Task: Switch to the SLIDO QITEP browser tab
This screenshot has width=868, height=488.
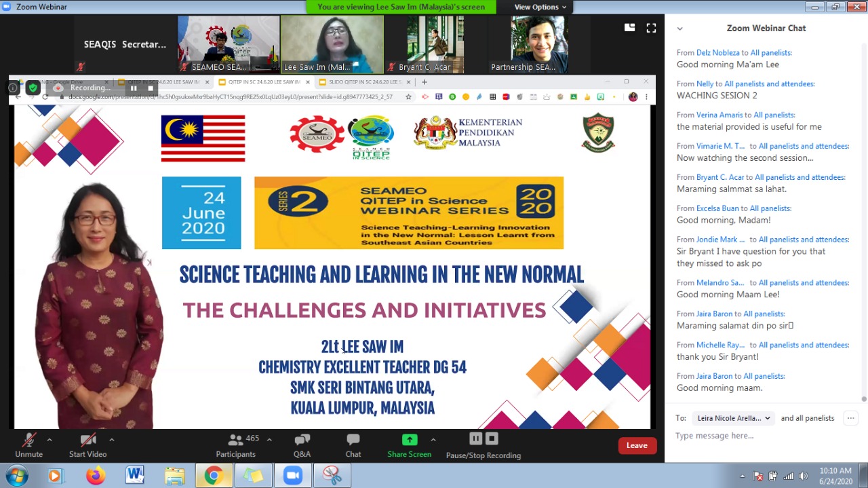Action: tap(365, 82)
